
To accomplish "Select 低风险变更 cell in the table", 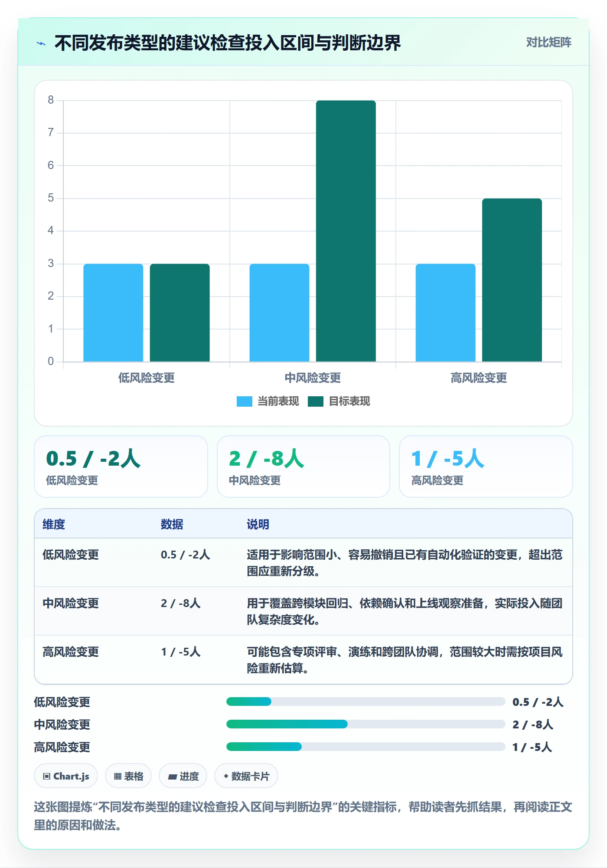I will pyautogui.click(x=71, y=555).
